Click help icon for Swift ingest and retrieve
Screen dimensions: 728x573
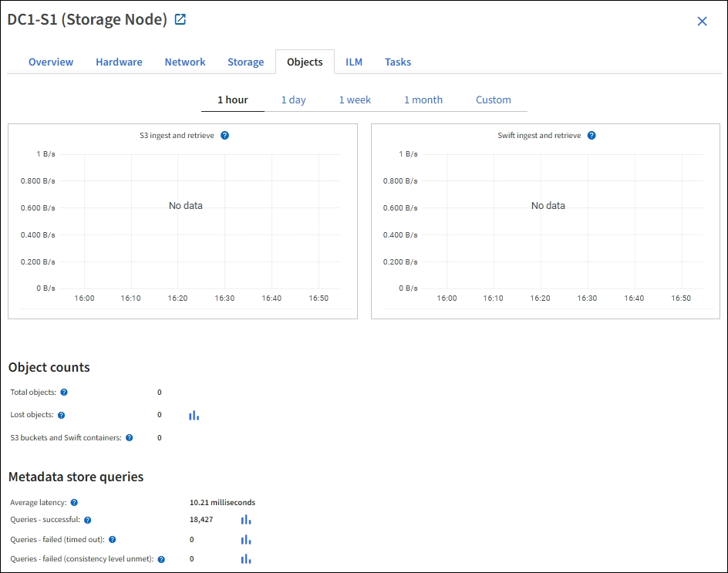coord(591,135)
